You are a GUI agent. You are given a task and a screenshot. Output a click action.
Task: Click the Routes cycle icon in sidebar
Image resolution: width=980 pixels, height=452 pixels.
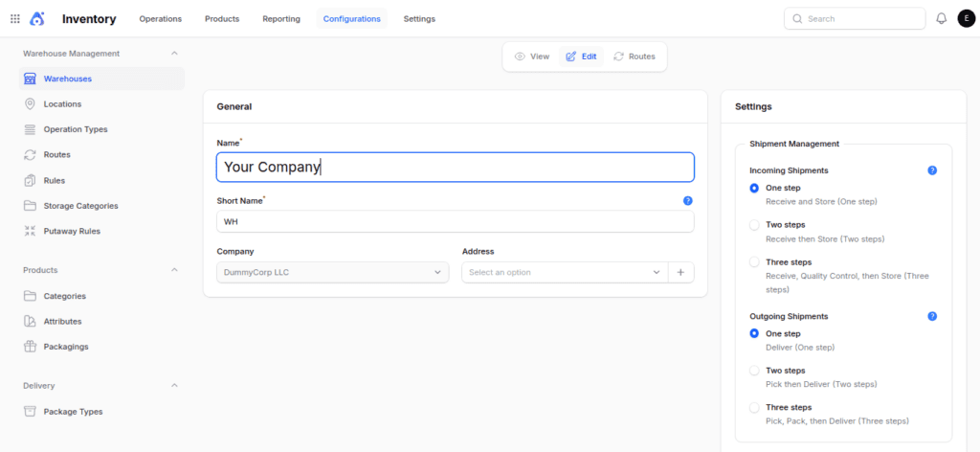point(30,154)
